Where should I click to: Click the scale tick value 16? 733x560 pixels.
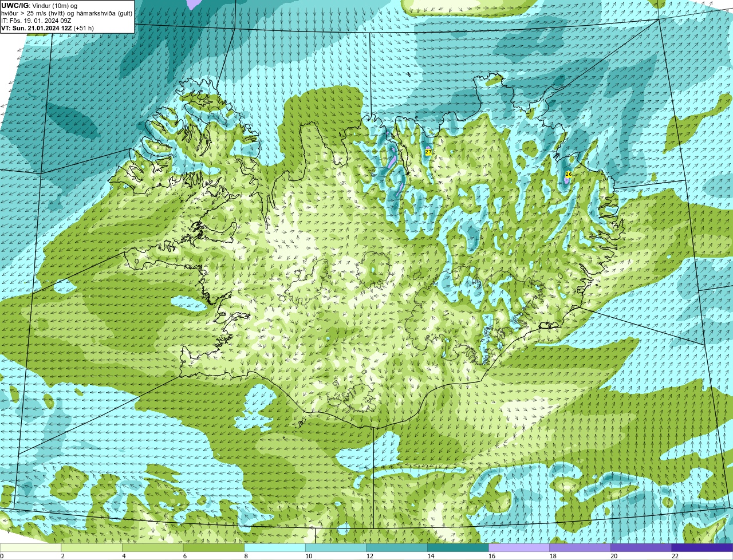(x=492, y=556)
